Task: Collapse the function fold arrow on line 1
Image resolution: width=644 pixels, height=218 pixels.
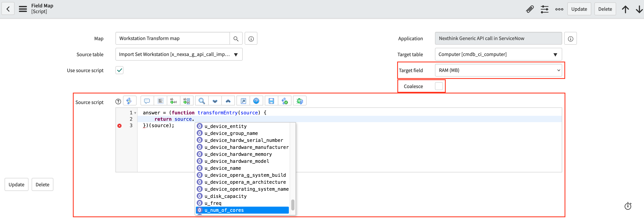Action: pos(135,113)
